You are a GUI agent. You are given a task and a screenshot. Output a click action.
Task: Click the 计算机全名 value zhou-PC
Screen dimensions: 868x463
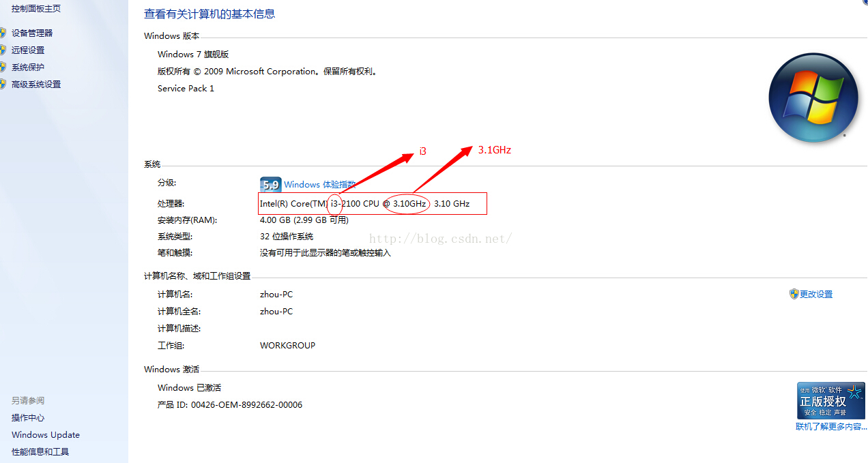click(x=276, y=312)
